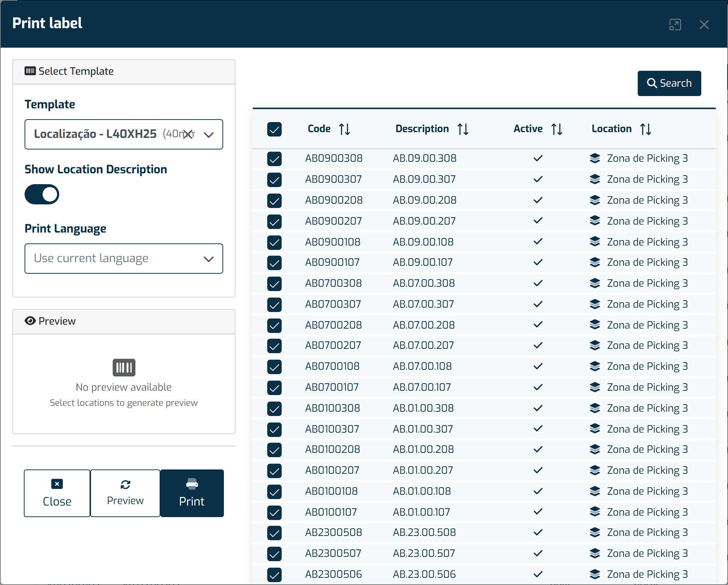Uncheck row AB2300508 checkbox
This screenshot has height=585, width=728.
tap(274, 533)
